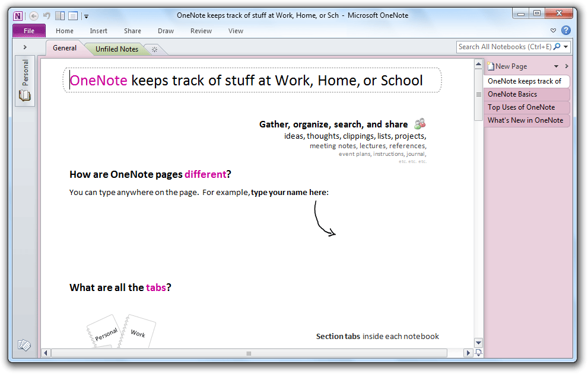Open Unfiled Notes from navigation bar bottom
Screen dimensions: 588x374
coord(24,345)
